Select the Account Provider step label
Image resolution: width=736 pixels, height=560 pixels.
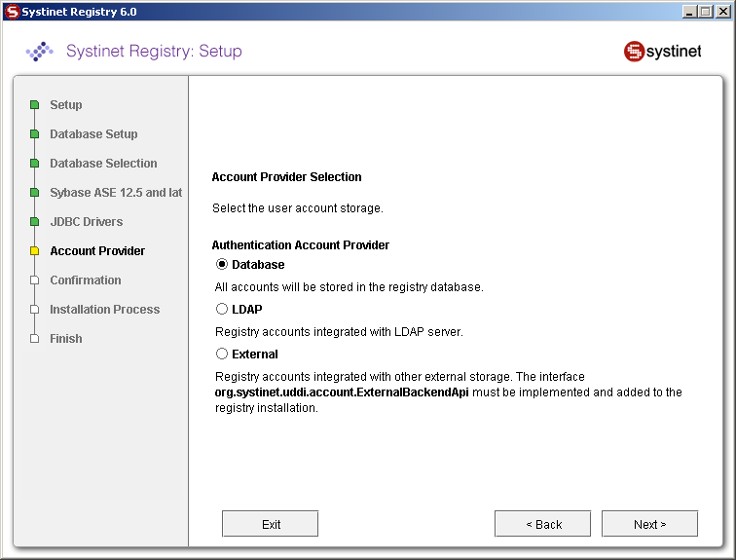97,250
